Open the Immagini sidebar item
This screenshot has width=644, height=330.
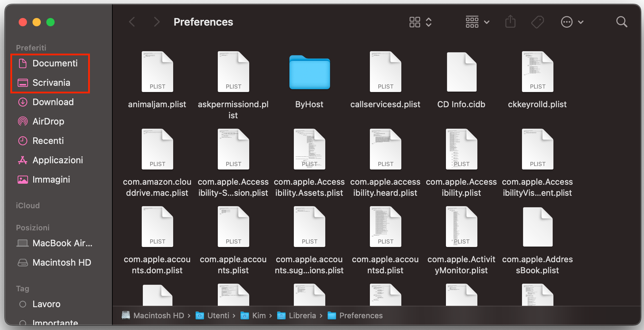(51, 179)
